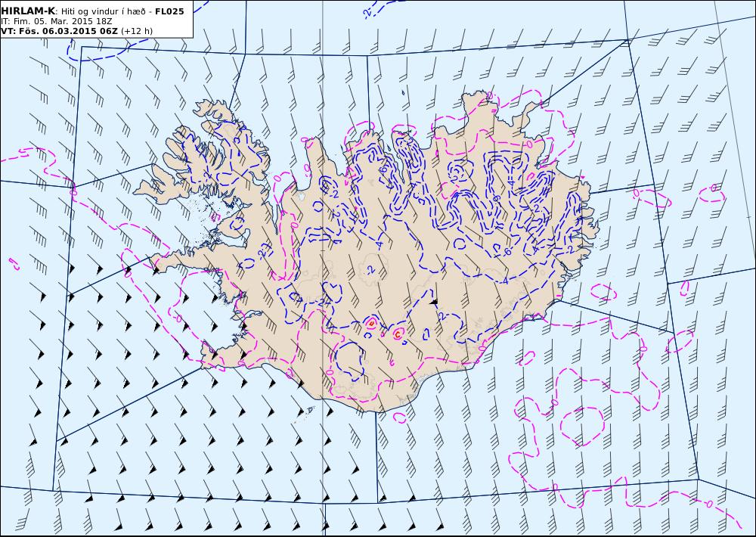This screenshot has width=756, height=537.
Task: Select the '(+12 h)' forecast offset text
Action: (137, 31)
